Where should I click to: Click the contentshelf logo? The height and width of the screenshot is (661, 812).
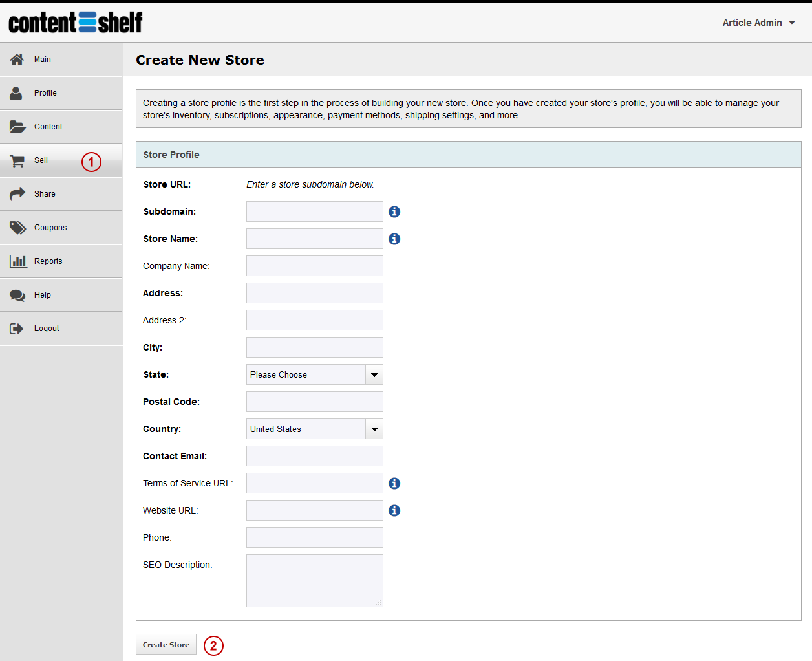coord(76,23)
